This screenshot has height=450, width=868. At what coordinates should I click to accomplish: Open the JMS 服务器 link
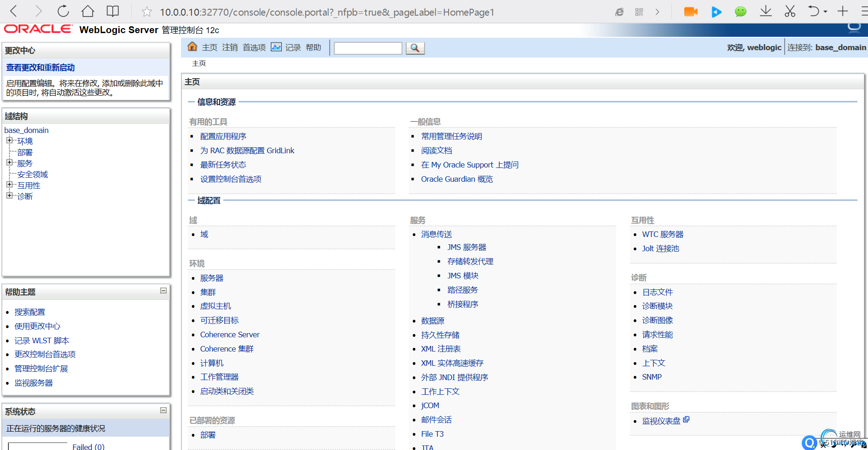467,247
